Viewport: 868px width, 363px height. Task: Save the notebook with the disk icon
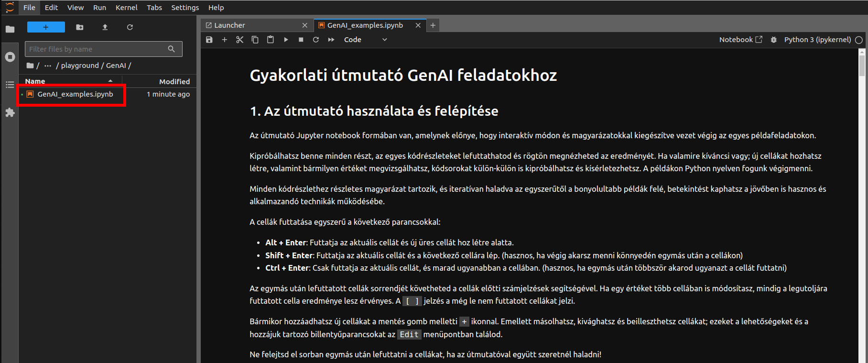[209, 40]
